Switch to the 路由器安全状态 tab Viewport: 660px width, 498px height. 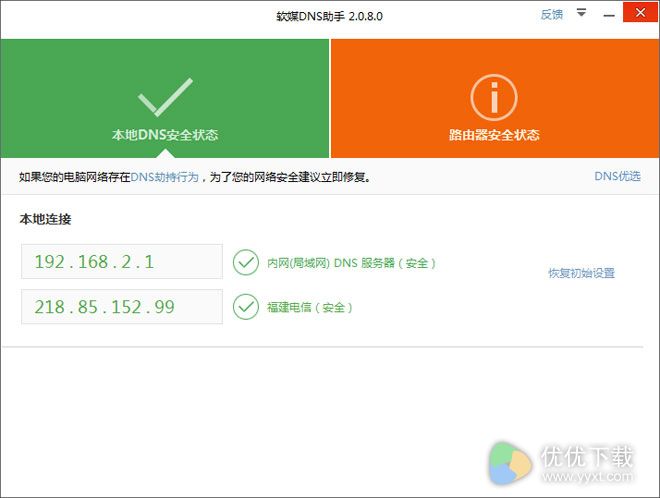coord(495,99)
